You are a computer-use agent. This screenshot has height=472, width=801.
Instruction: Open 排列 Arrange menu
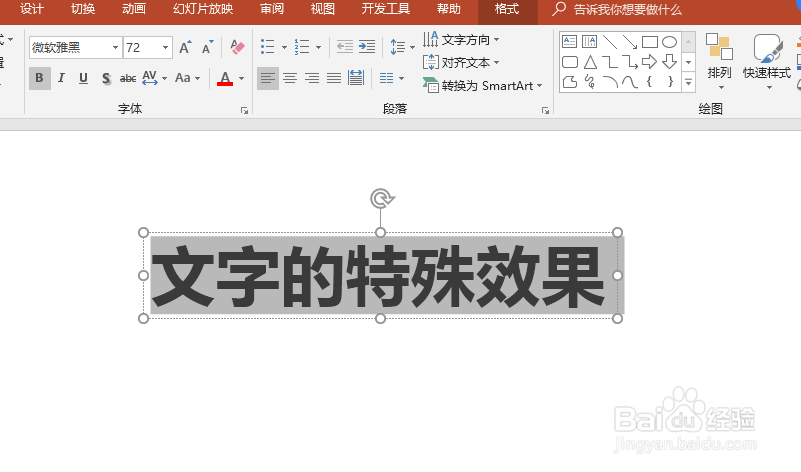coord(719,61)
